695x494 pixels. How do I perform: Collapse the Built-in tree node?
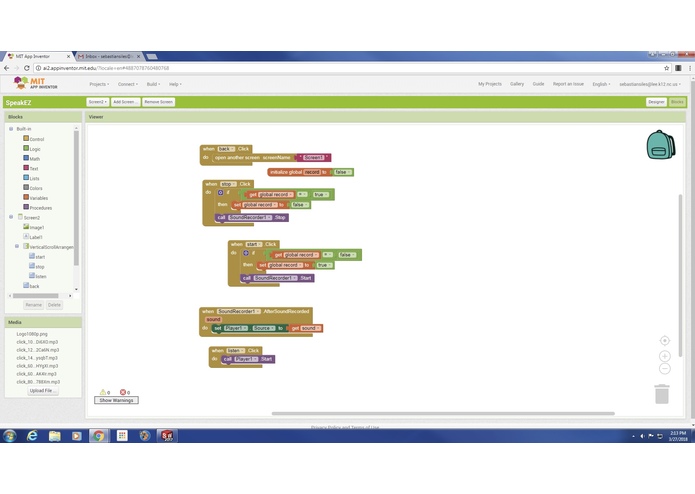click(x=11, y=128)
